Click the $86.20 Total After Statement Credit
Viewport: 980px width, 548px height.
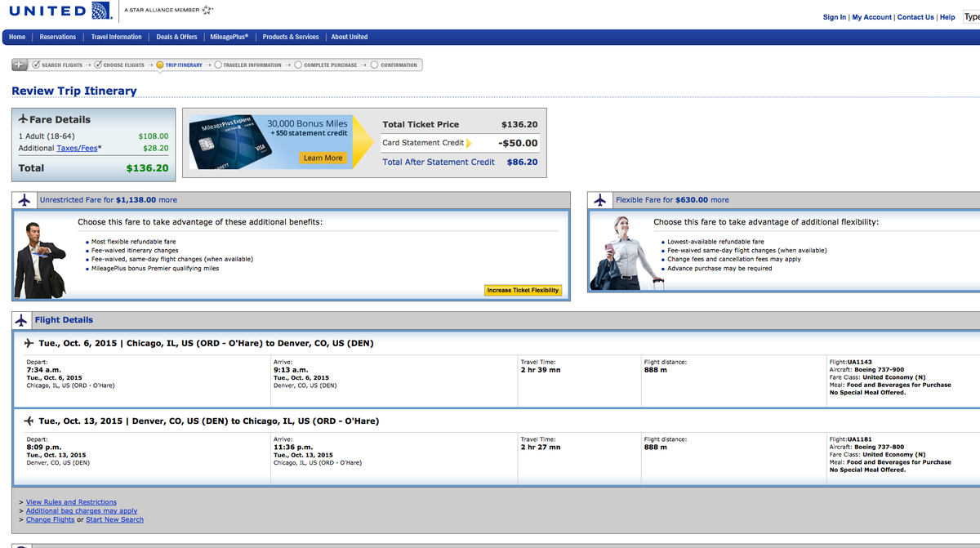pyautogui.click(x=522, y=162)
